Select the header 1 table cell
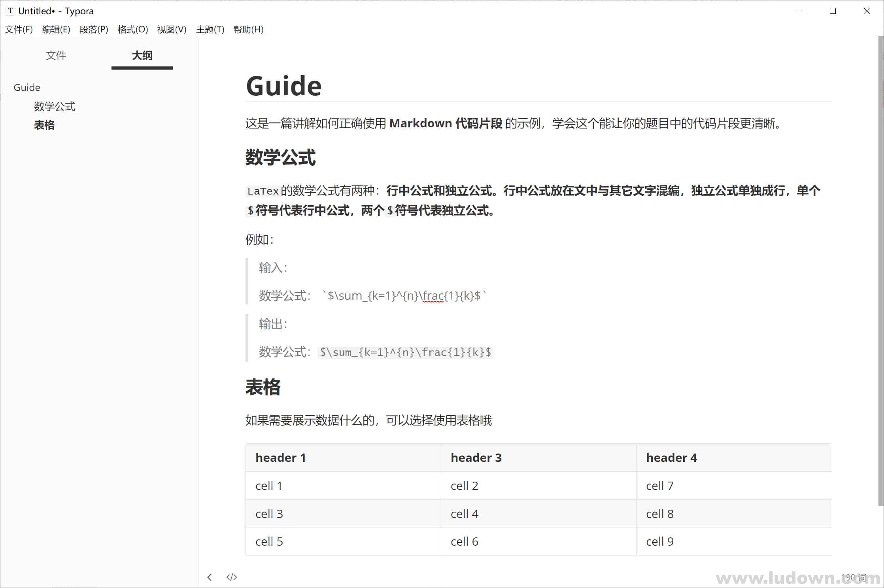Image resolution: width=884 pixels, height=588 pixels. pos(343,458)
